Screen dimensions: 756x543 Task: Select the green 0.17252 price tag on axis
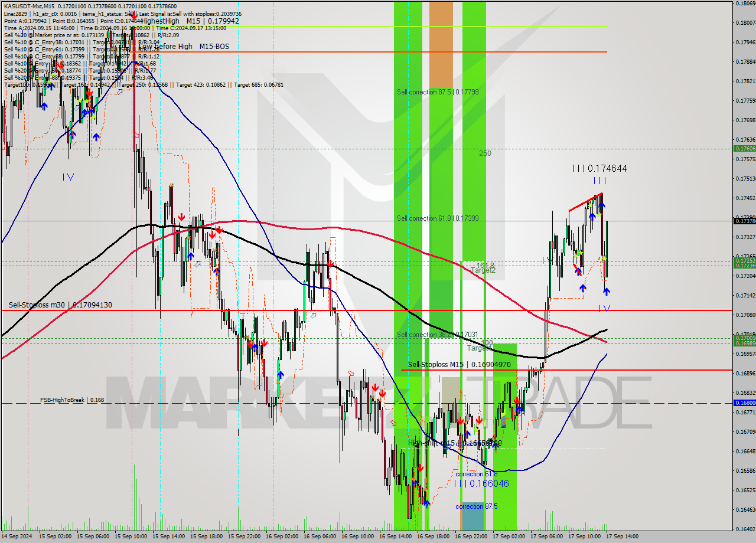coord(744,260)
